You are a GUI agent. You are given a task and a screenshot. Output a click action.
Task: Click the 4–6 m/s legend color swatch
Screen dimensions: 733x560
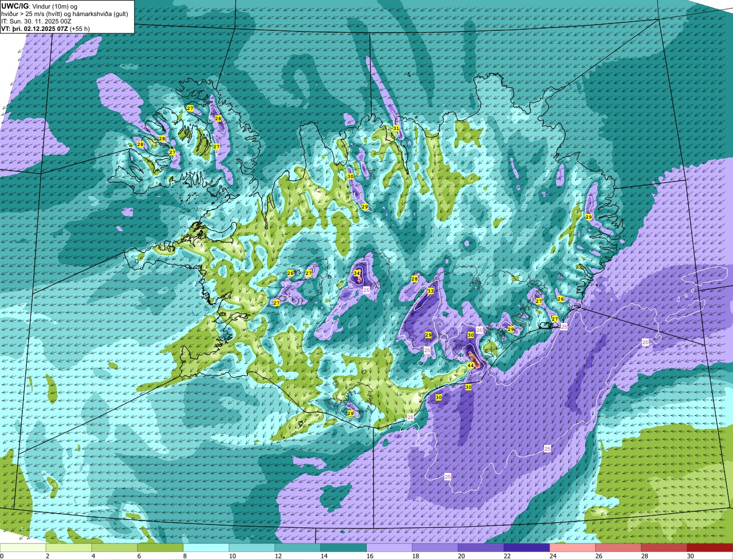pos(115,547)
